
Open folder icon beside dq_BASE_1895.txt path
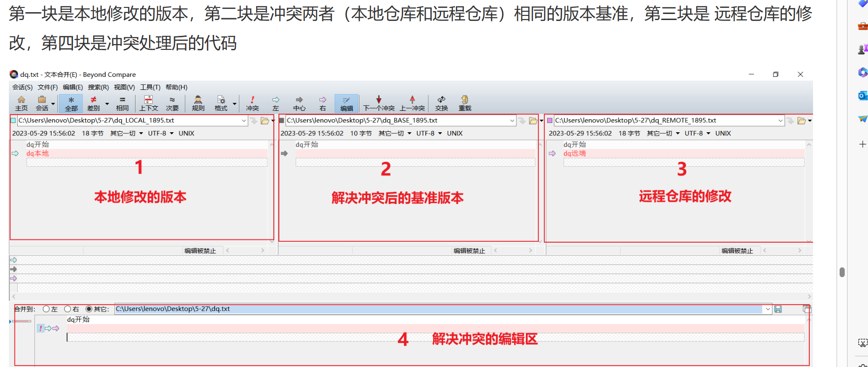point(533,121)
